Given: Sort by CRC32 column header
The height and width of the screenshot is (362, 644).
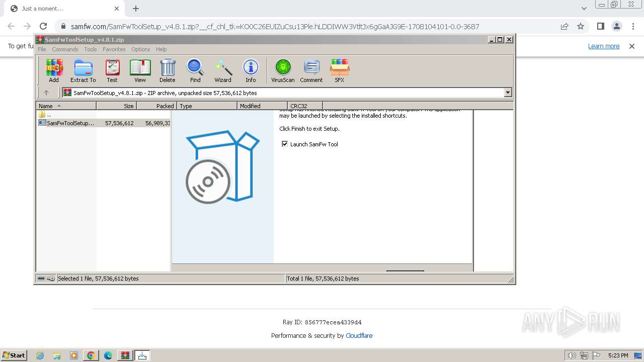Looking at the screenshot, I should pyautogui.click(x=305, y=106).
